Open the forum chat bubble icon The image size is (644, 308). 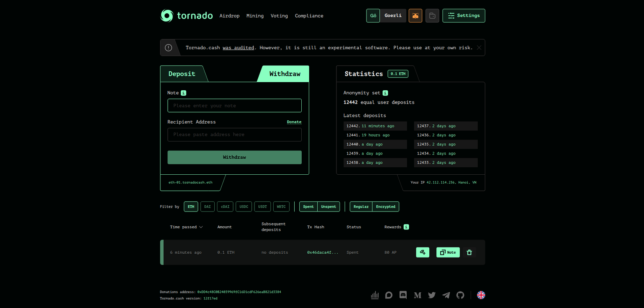(389, 295)
